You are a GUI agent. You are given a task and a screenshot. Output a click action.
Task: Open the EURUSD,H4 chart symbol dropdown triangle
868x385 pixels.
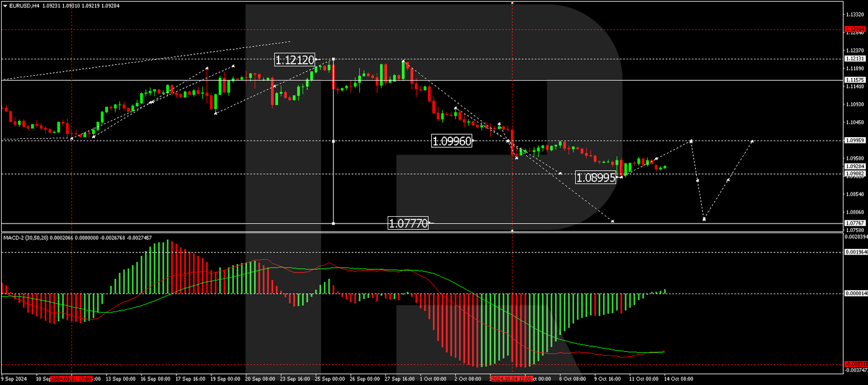coord(5,5)
